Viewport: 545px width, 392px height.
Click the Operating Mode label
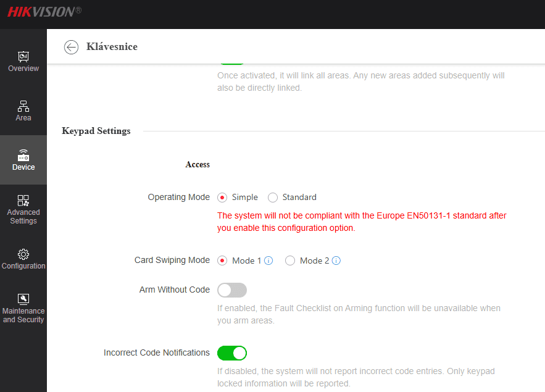[x=178, y=197]
